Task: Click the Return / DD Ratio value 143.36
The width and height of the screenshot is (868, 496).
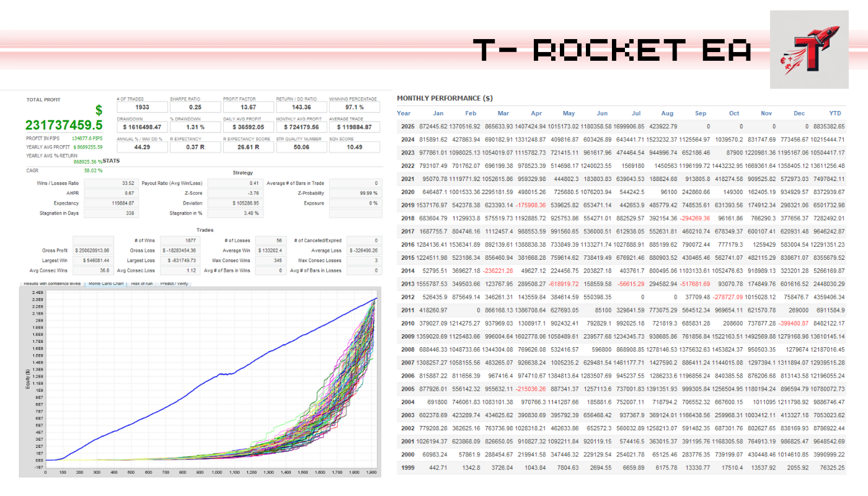Action: [x=301, y=107]
